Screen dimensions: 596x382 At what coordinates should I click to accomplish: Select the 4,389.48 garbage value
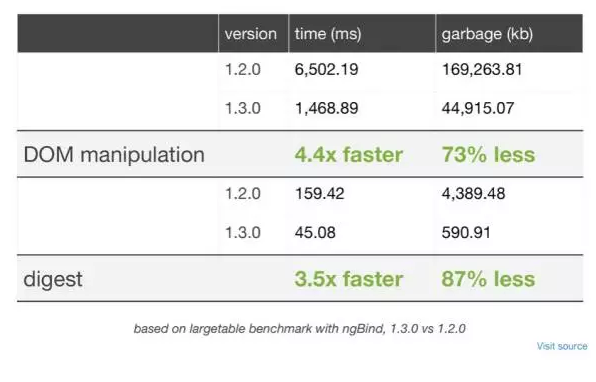pyautogui.click(x=473, y=193)
